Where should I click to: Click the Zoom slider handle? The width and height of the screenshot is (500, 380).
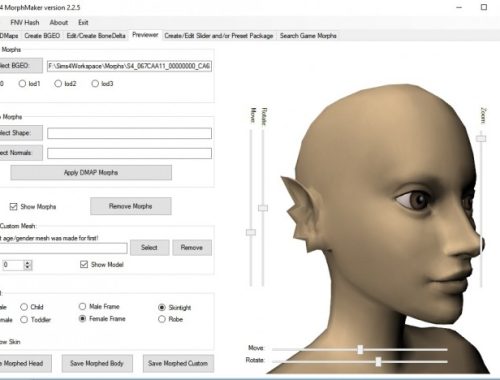481,138
